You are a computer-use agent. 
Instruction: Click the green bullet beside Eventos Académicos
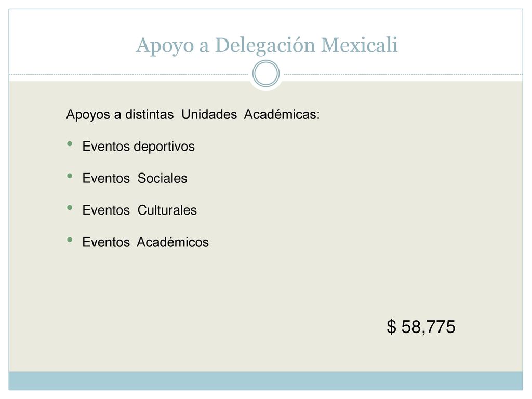click(x=70, y=240)
